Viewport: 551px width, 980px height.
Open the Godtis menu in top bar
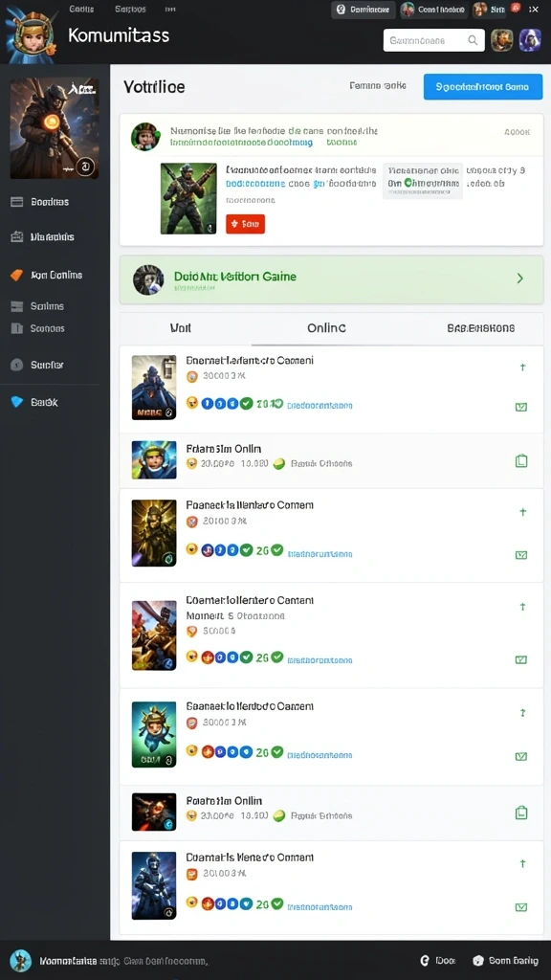pos(82,9)
